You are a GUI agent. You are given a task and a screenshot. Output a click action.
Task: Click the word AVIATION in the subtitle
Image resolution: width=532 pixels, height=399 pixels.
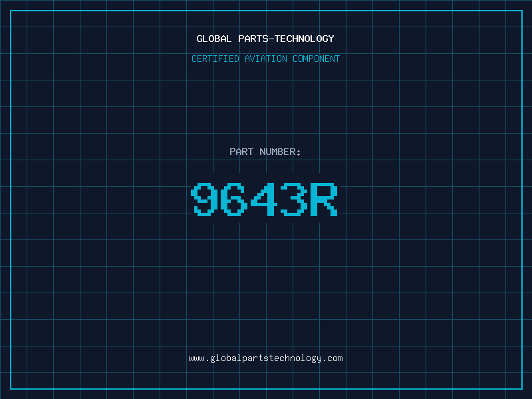(x=265, y=59)
